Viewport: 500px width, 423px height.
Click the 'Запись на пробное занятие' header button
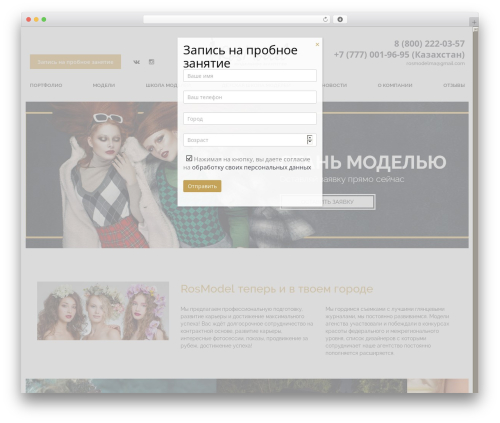75,62
